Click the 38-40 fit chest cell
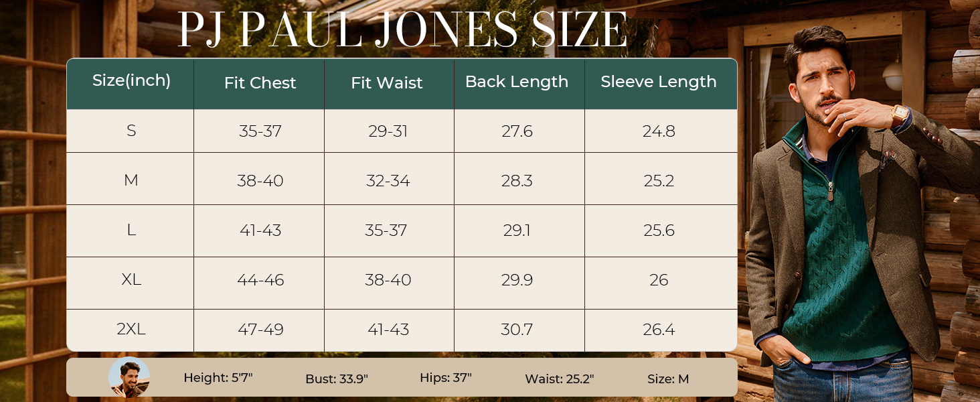This screenshot has width=980, height=402. click(x=260, y=181)
